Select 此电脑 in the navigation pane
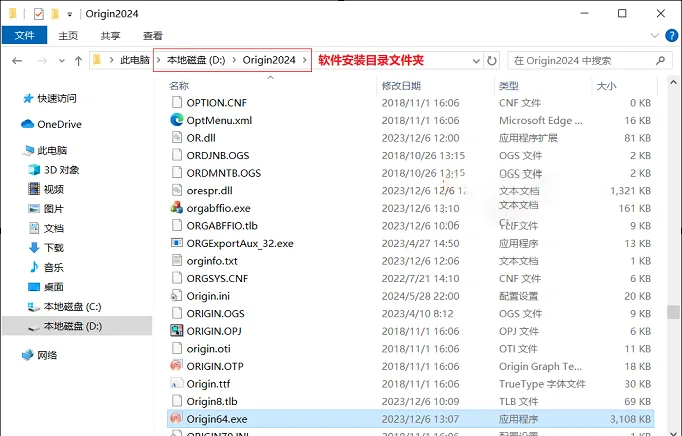 pyautogui.click(x=52, y=150)
